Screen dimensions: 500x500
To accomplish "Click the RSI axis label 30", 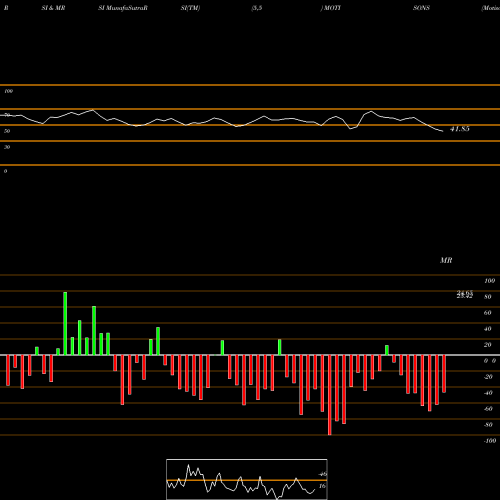I will pos(7,147).
